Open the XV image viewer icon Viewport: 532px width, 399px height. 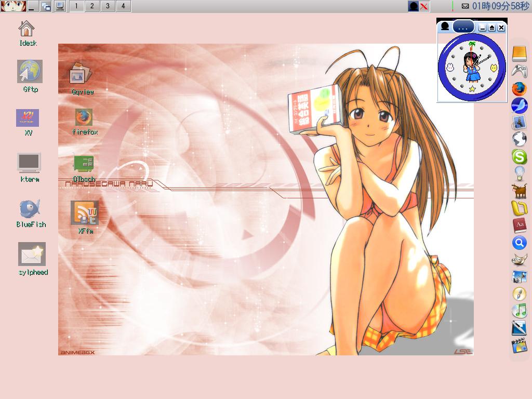pyautogui.click(x=28, y=118)
